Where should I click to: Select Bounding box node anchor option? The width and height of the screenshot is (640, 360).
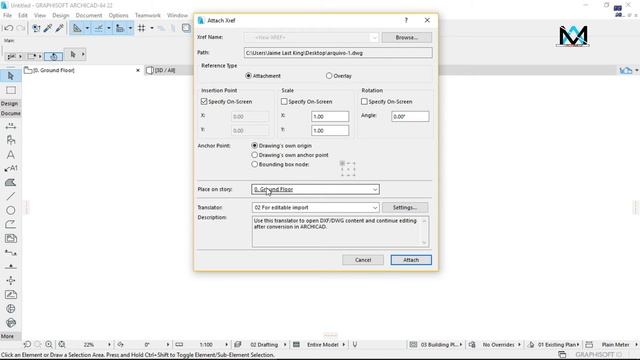coord(255,164)
